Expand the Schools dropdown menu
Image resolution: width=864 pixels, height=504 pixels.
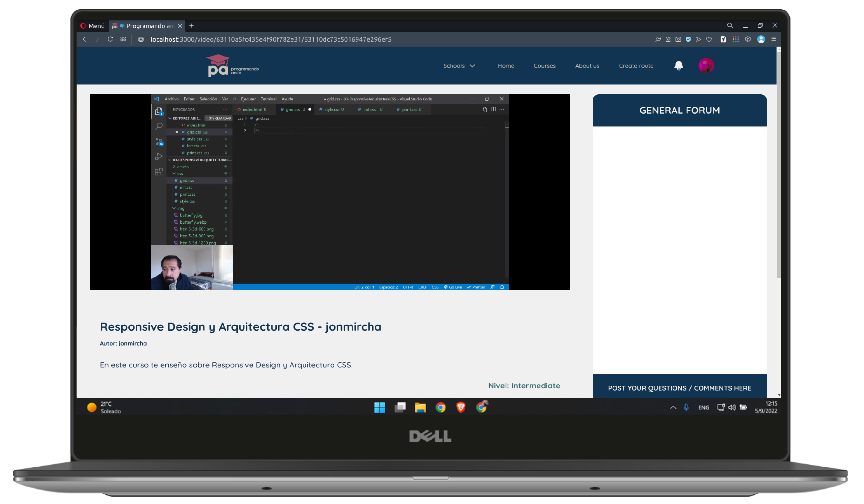click(459, 66)
